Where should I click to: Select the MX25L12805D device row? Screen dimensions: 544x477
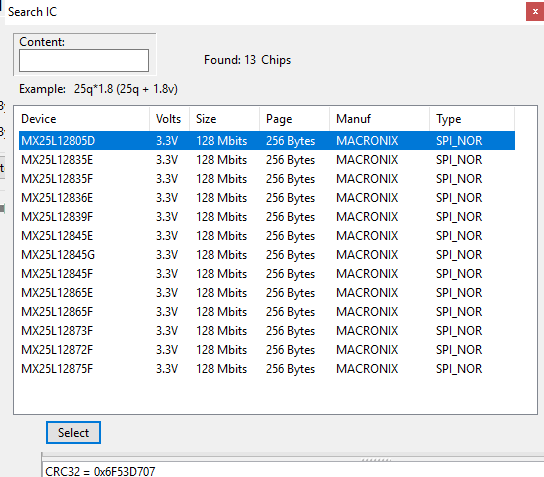coord(267,140)
